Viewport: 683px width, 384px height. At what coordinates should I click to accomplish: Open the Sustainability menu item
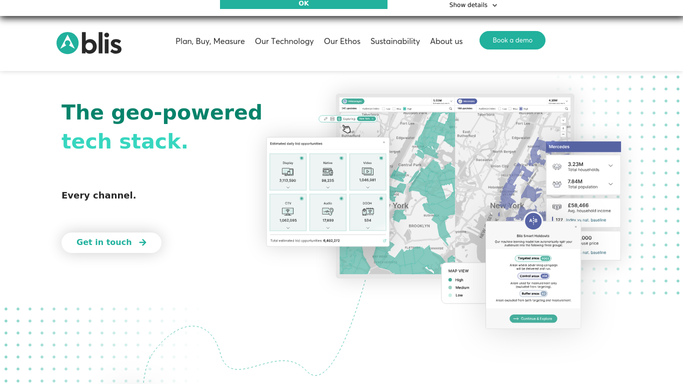pyautogui.click(x=395, y=41)
